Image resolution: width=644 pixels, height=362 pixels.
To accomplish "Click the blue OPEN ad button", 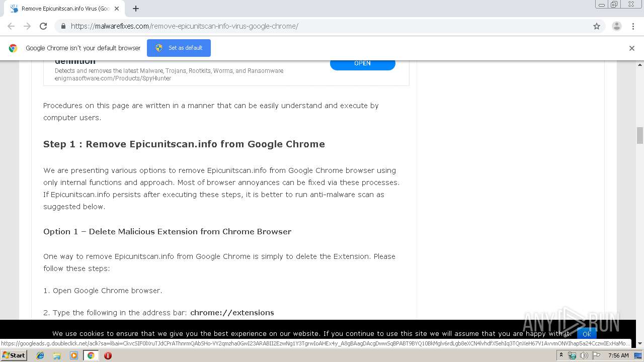I will (x=362, y=63).
